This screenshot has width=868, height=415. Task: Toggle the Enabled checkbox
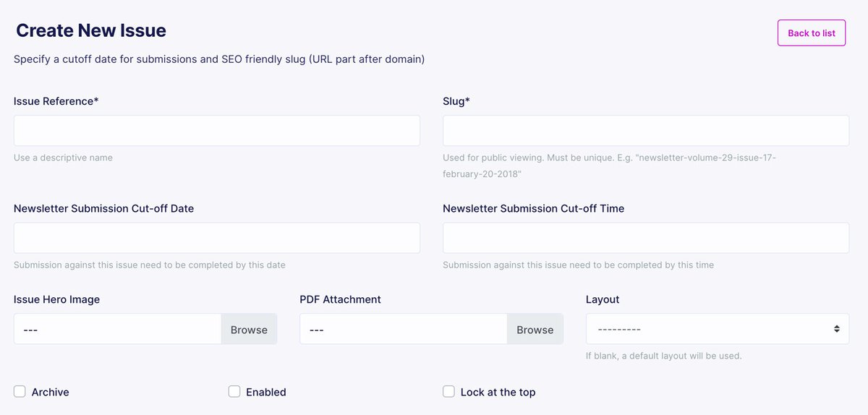234,391
